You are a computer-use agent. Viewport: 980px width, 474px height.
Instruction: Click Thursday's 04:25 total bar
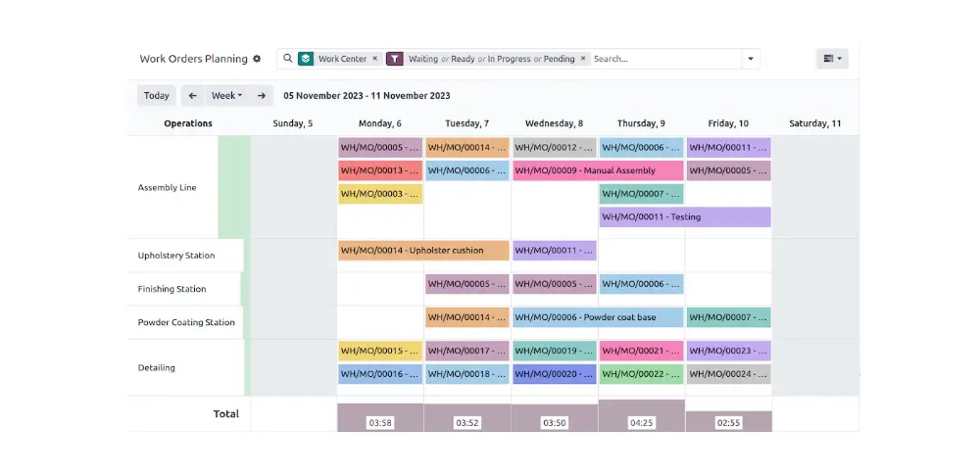(641, 416)
